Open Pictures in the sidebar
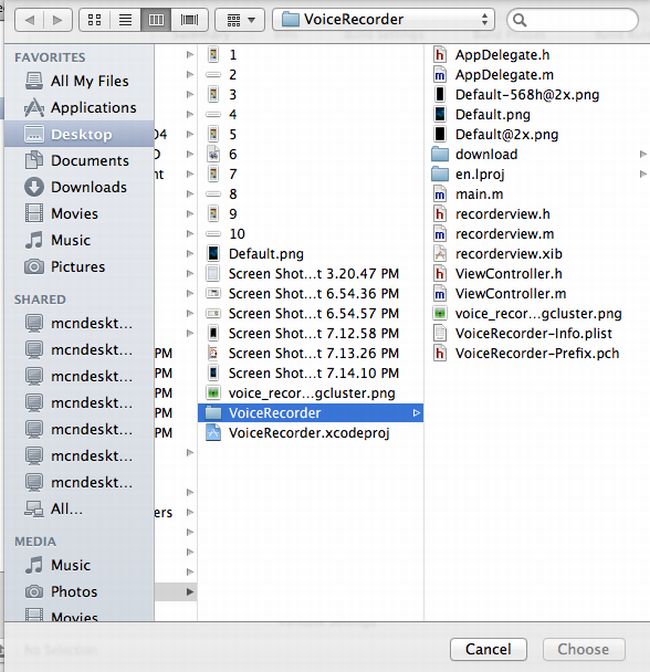The height and width of the screenshot is (672, 650). coord(79,267)
